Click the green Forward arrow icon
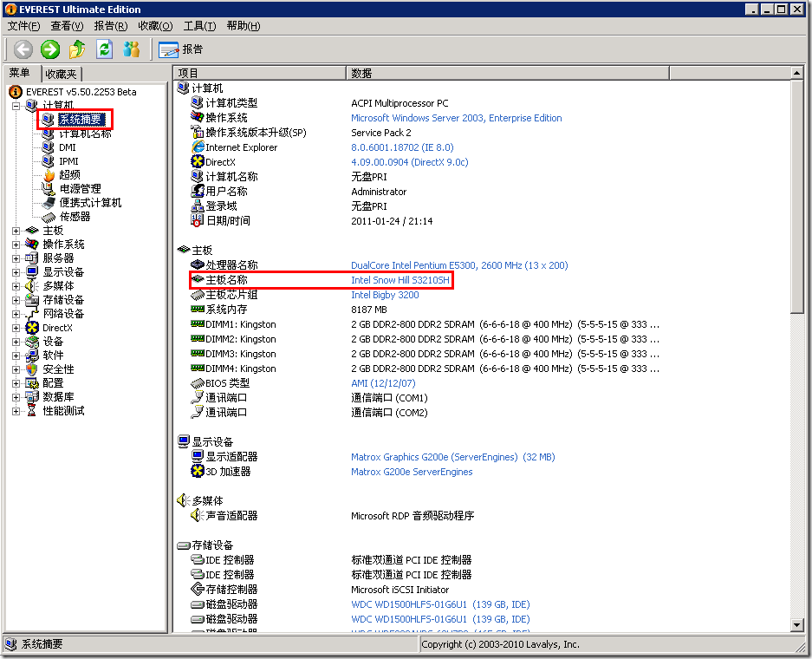Screen dimensions: 812x659 (50, 49)
